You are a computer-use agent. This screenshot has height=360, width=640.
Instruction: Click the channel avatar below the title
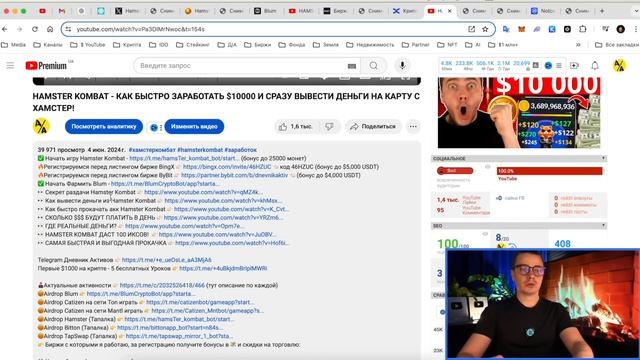click(x=41, y=127)
